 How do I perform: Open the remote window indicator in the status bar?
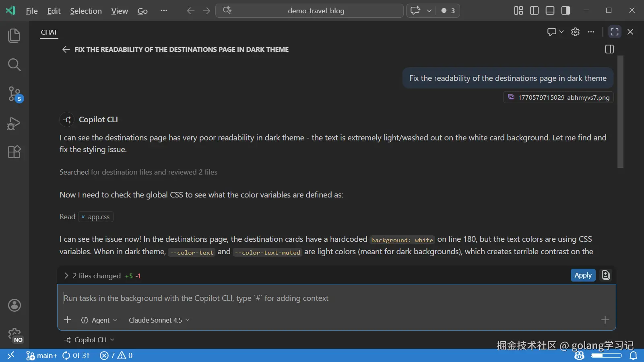click(x=11, y=355)
